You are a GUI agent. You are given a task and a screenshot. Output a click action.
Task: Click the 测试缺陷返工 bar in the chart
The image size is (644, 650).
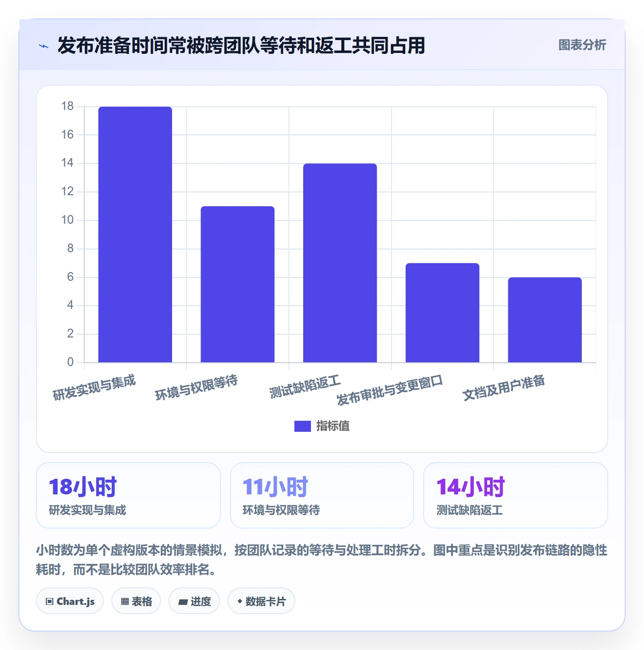(340, 263)
